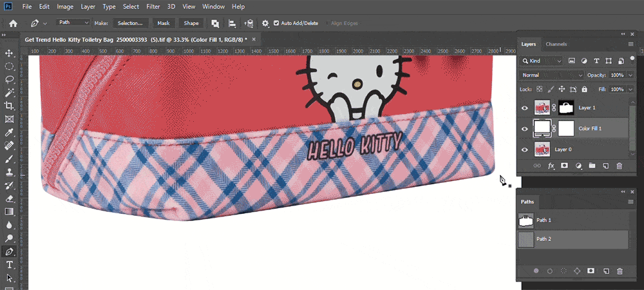Open the File menu
This screenshot has height=290, width=644.
(26, 6)
